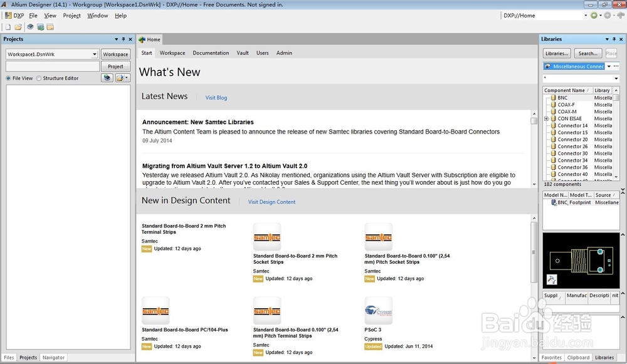Expand the DXP://Home address dropdown
Screen dimensions: 627x364
[586, 16]
